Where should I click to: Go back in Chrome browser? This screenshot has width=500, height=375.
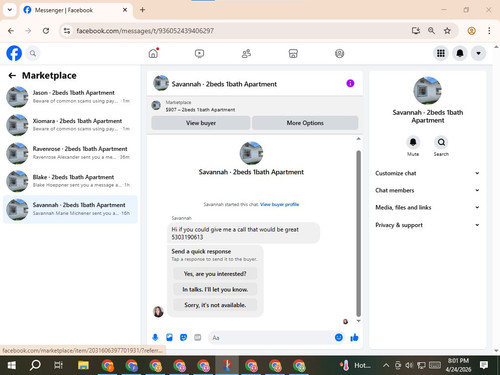pyautogui.click(x=11, y=31)
